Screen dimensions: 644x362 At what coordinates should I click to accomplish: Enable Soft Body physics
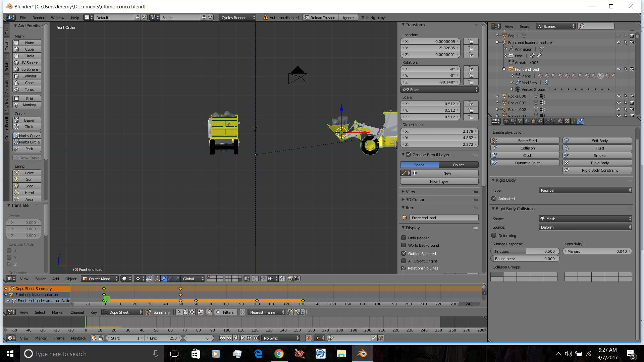coord(597,141)
